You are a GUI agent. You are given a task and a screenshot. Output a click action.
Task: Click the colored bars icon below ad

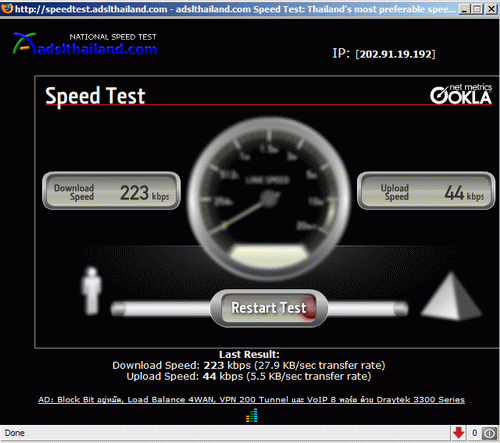(252, 415)
